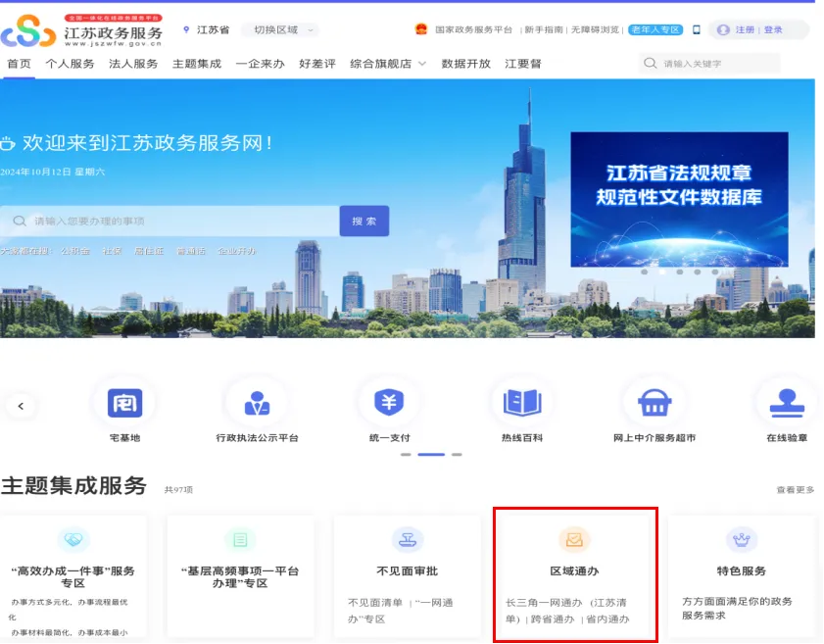Open the 在线验章 stamp icon
Viewport: 824px width, 644px height.
tap(786, 403)
